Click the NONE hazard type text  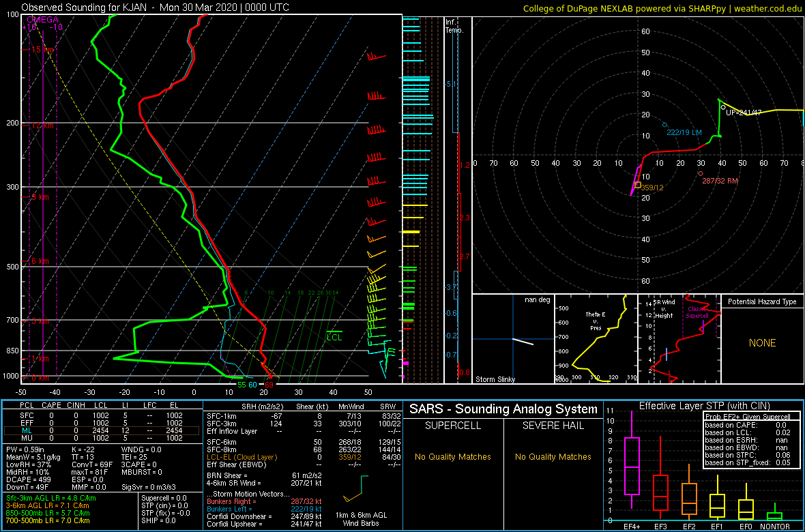pos(763,343)
